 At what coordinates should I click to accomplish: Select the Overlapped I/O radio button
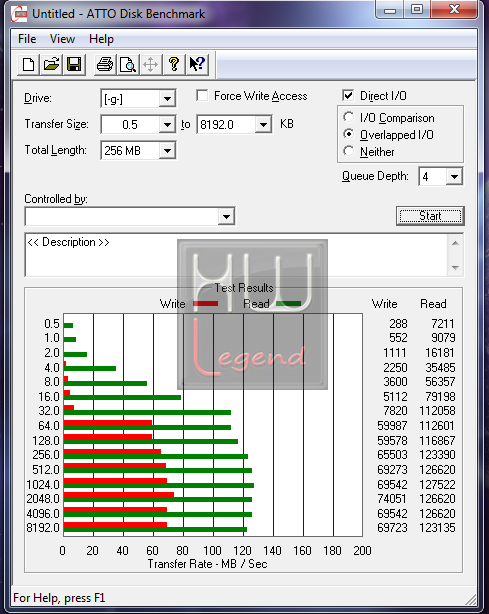click(x=348, y=134)
